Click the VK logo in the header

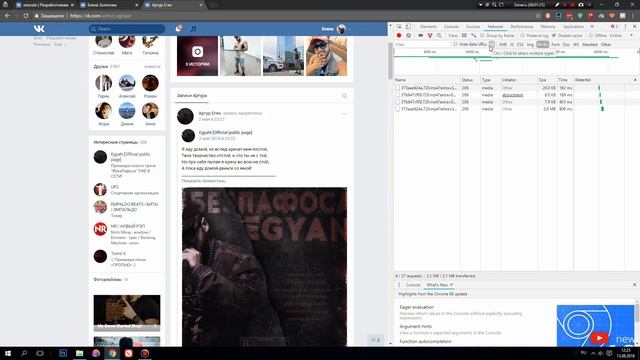click(x=39, y=29)
